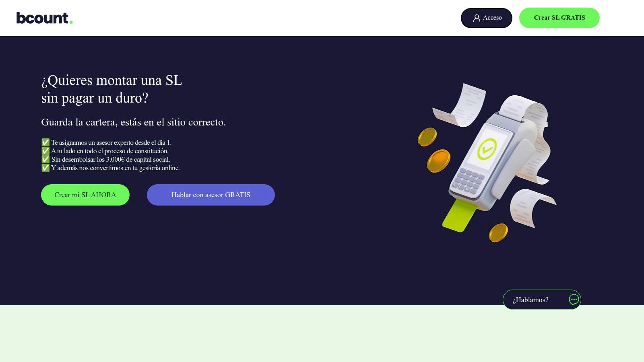Click line Te asignamos un asesor experto
This screenshot has width=644, height=362.
coord(106,142)
